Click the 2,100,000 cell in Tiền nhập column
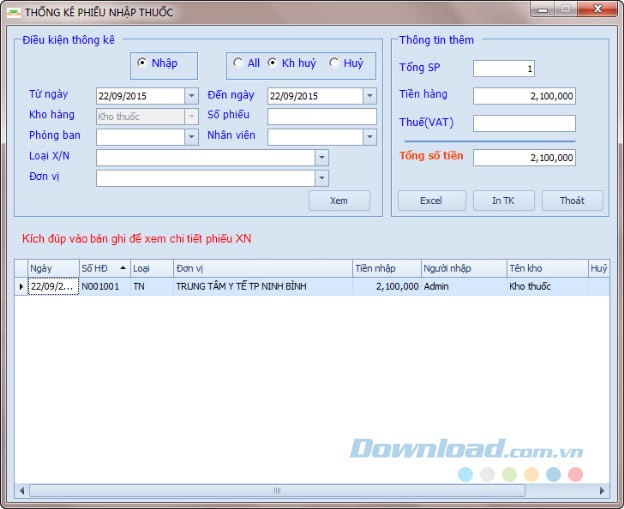This screenshot has height=509, width=624. (386, 287)
